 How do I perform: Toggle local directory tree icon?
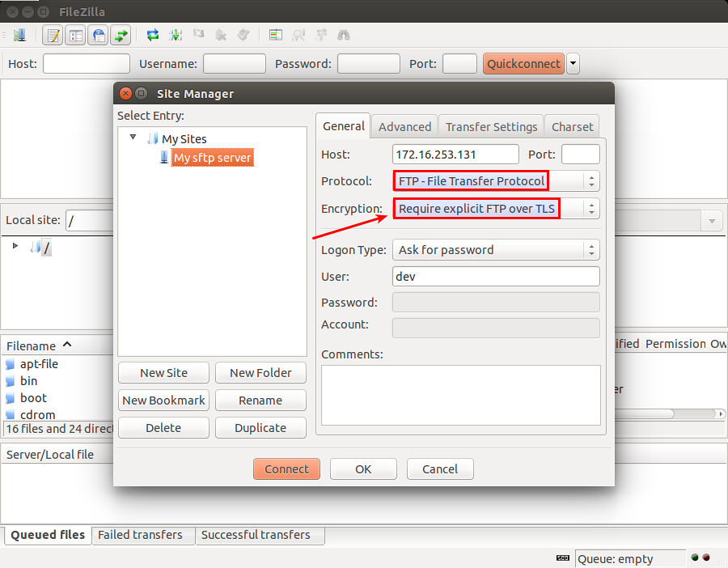[75, 35]
